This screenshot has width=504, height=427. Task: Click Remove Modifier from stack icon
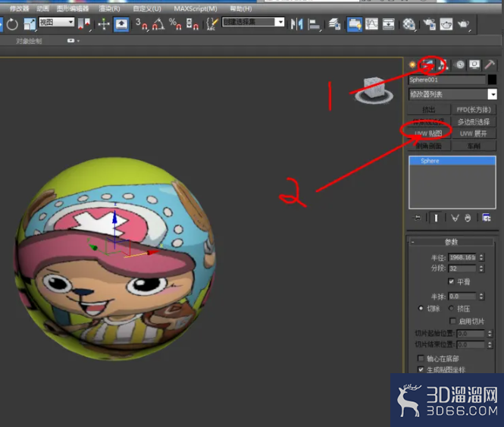point(468,218)
